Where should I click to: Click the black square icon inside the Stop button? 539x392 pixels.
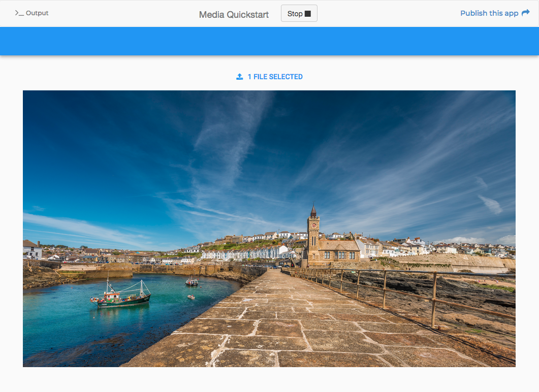point(307,13)
